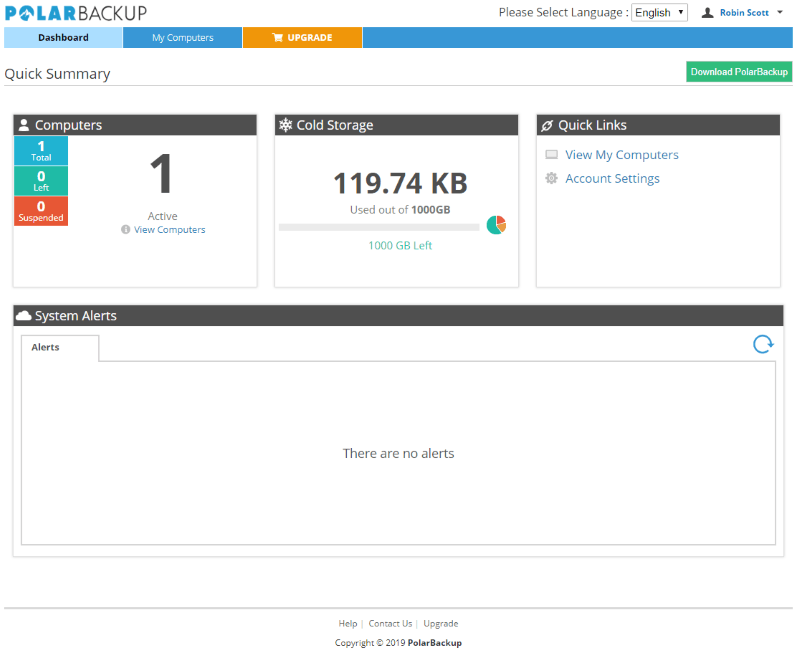The width and height of the screenshot is (800, 661).
Task: Open the View My Computers quick link
Action: 621,155
